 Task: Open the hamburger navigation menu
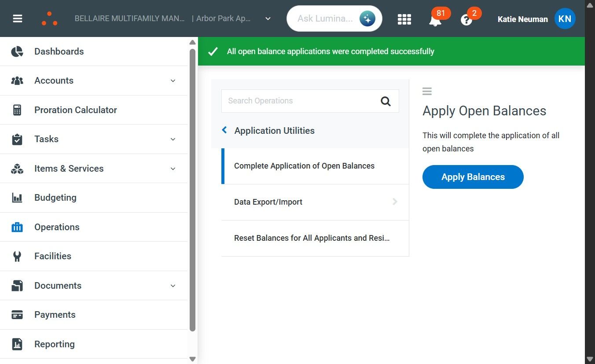18,19
